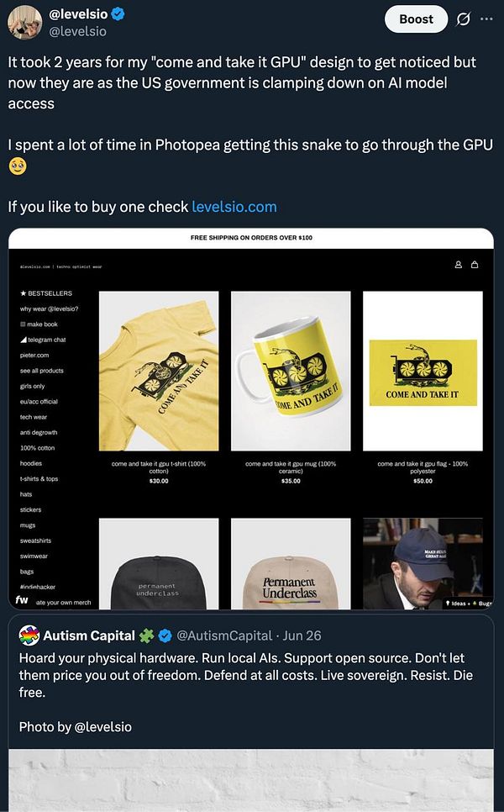Click the @levelsio profile avatar

(x=24, y=22)
